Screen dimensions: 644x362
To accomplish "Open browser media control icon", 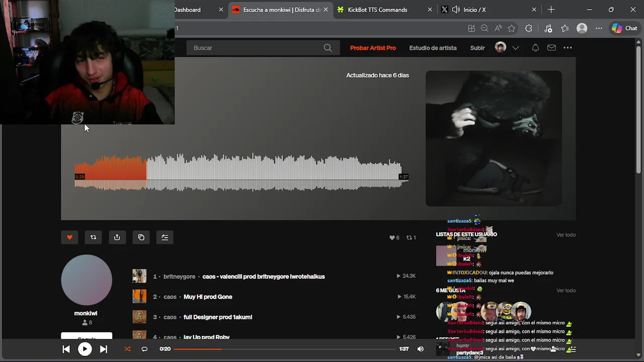I will coord(548,29).
